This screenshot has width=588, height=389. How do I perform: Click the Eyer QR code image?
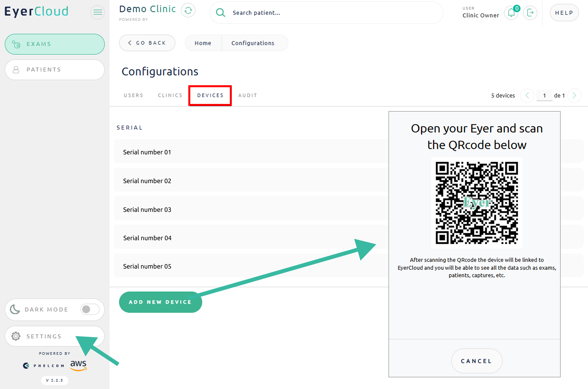tap(477, 203)
